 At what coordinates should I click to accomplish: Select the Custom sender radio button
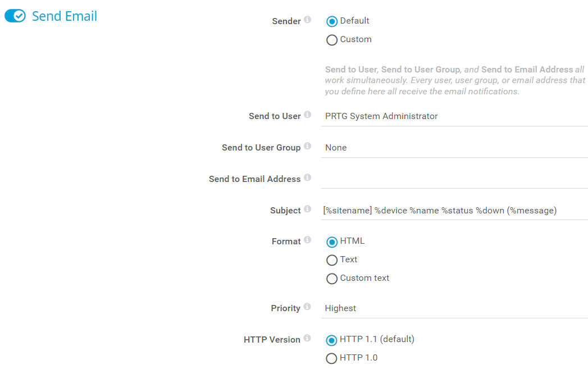click(x=332, y=40)
